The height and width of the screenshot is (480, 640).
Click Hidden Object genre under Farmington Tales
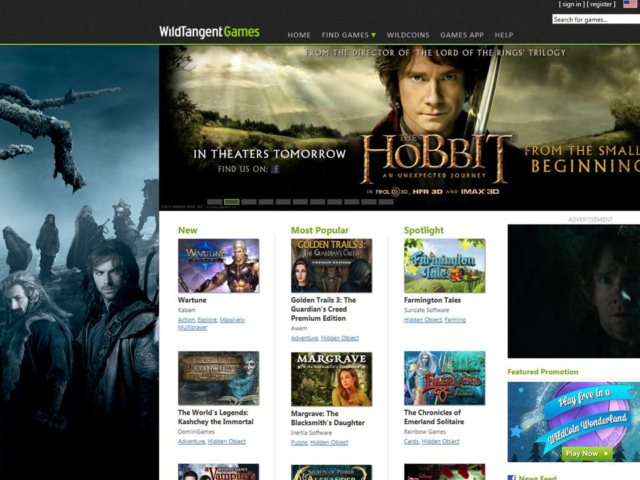pyautogui.click(x=423, y=320)
